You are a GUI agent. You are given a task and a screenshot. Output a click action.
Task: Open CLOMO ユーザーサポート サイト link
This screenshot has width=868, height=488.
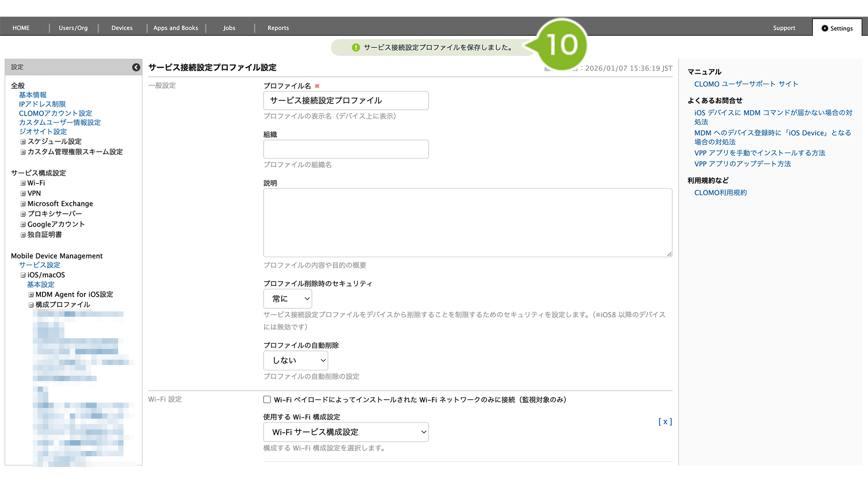pyautogui.click(x=746, y=84)
